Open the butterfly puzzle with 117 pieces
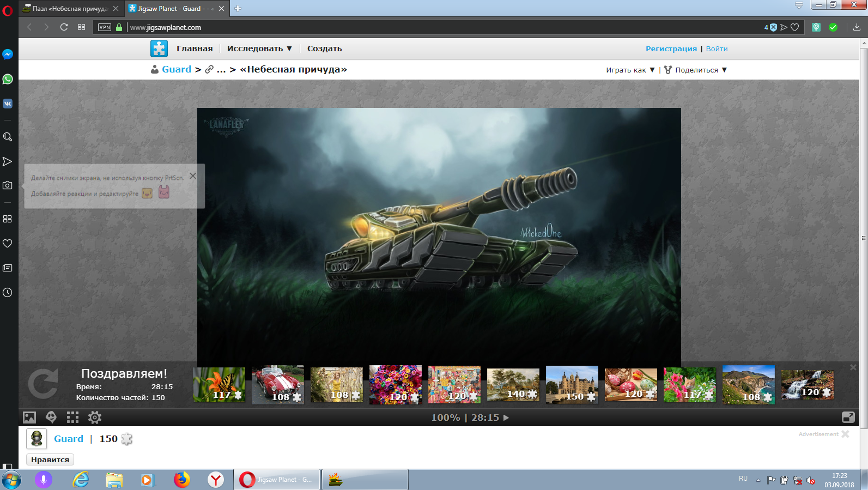The width and height of the screenshot is (868, 490). (x=219, y=385)
